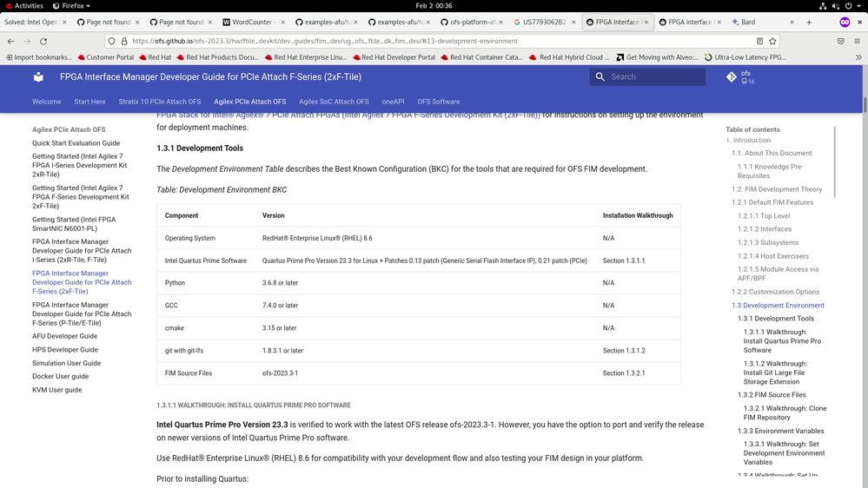Jump to 1.3.3 Environment Variables in contents
This screenshot has height=488, width=868.
tap(780, 431)
